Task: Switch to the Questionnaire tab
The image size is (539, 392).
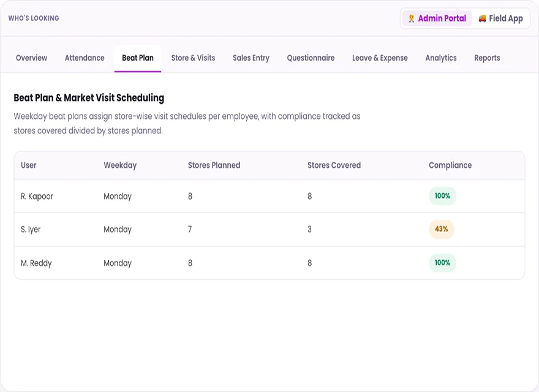Action: [311, 58]
